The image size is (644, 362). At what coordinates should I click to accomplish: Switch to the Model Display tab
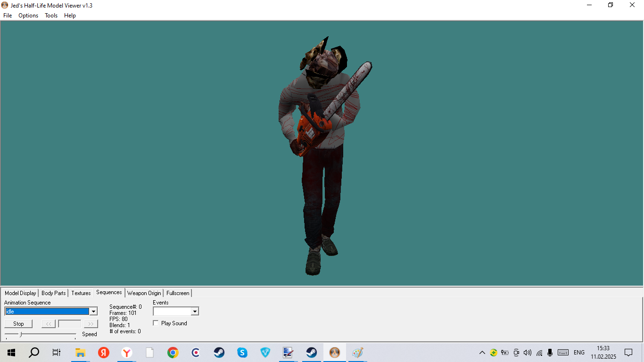pyautogui.click(x=20, y=293)
